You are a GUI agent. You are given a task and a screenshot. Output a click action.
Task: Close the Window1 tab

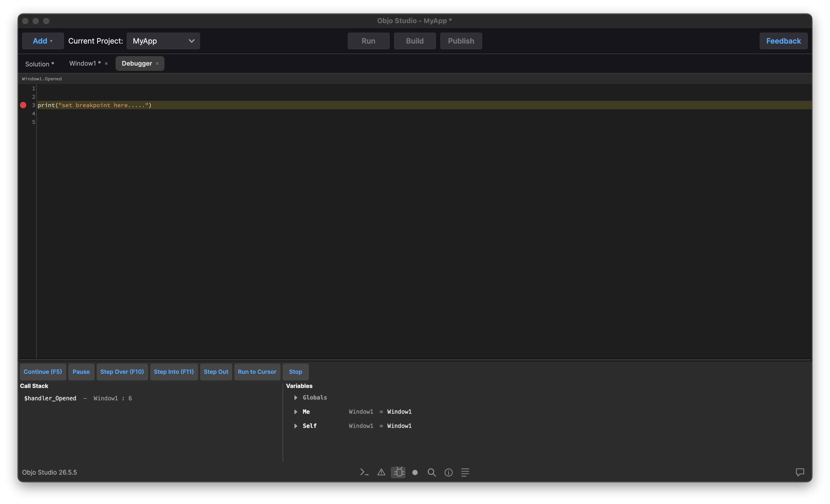click(106, 64)
